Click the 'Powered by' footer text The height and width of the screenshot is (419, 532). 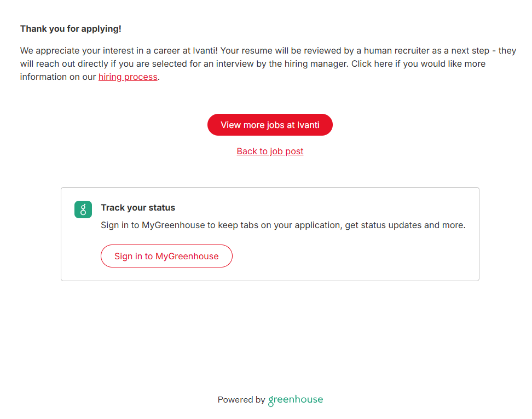241,400
